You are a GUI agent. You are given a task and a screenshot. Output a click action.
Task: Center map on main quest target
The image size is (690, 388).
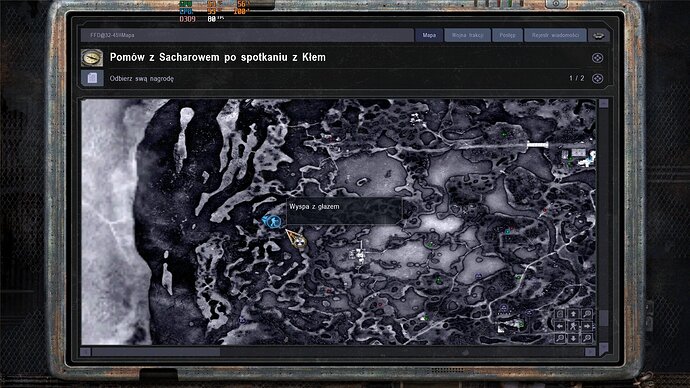coord(597,58)
